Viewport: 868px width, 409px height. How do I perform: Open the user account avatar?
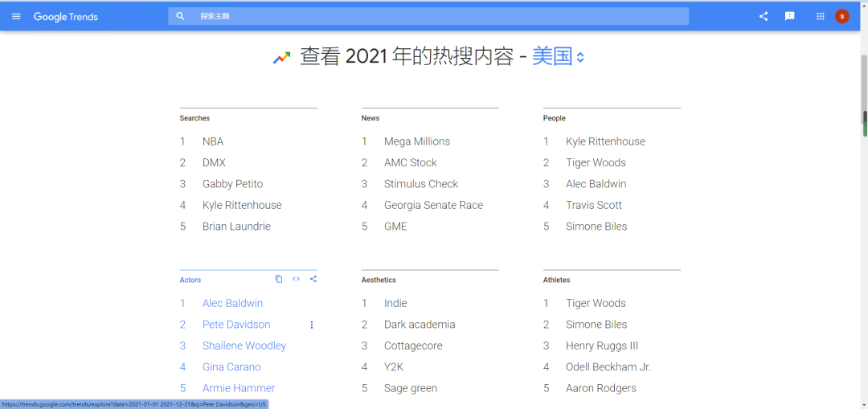pos(841,16)
